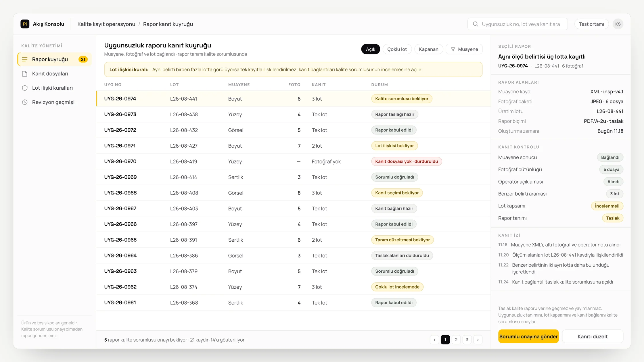
Task: Click Tanım düzeltmesi bekliyor status
Action: 402,240
